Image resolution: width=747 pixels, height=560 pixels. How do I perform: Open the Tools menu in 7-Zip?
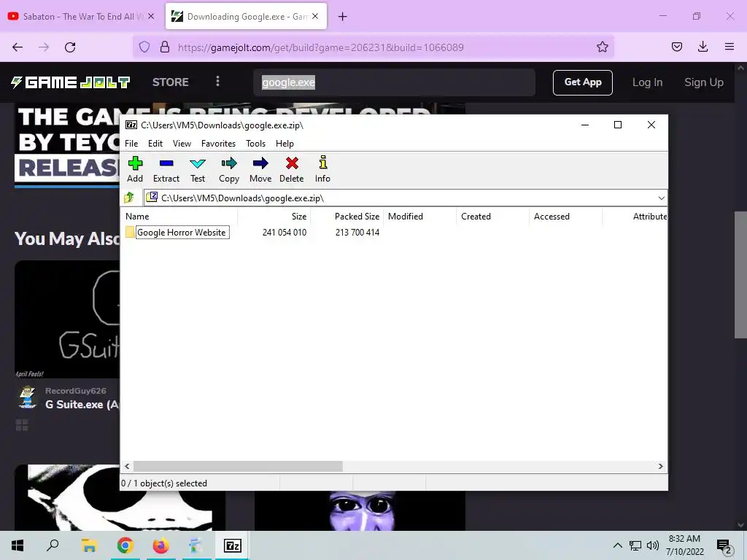tap(255, 144)
